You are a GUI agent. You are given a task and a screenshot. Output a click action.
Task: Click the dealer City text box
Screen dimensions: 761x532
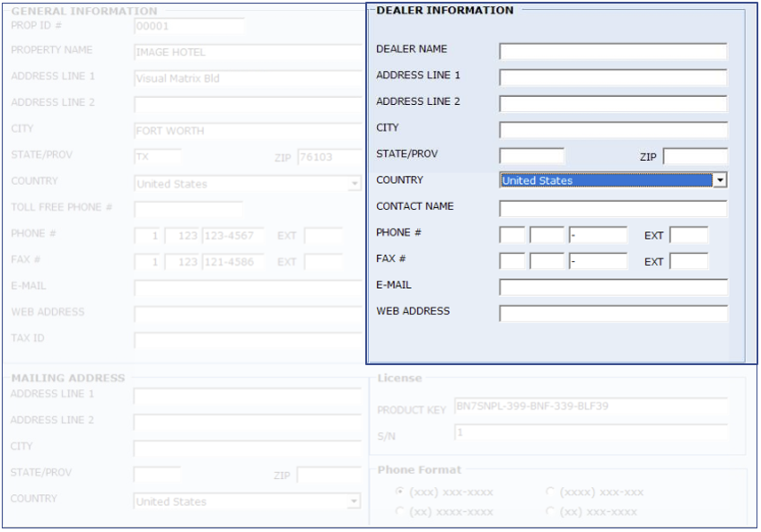(x=613, y=130)
